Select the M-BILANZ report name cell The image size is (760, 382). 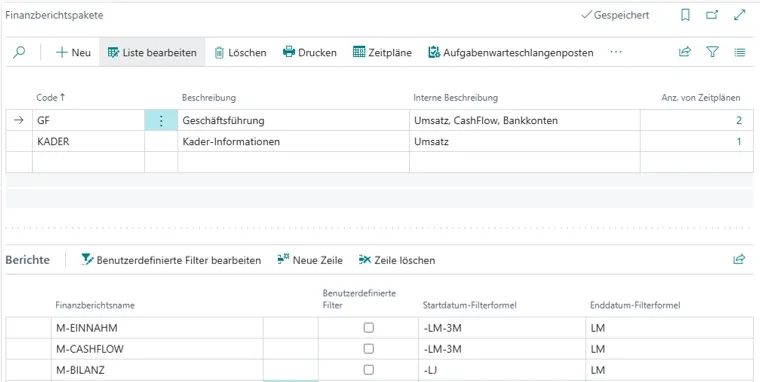[157, 370]
